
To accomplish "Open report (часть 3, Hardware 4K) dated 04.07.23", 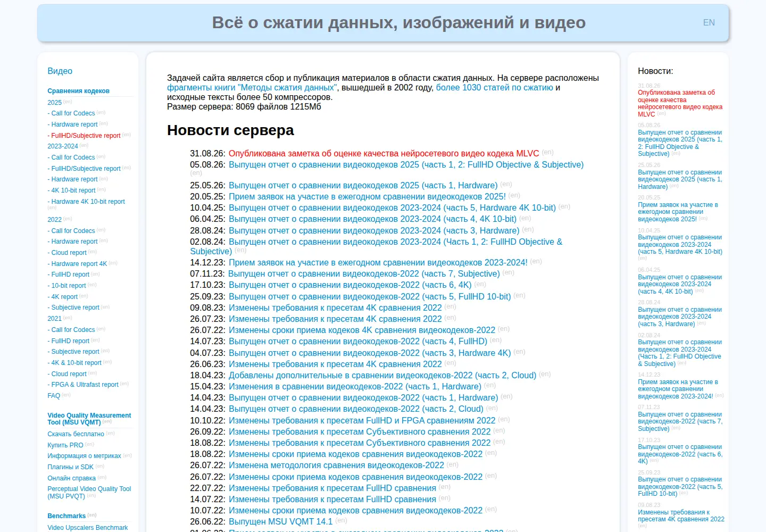I will pos(370,353).
